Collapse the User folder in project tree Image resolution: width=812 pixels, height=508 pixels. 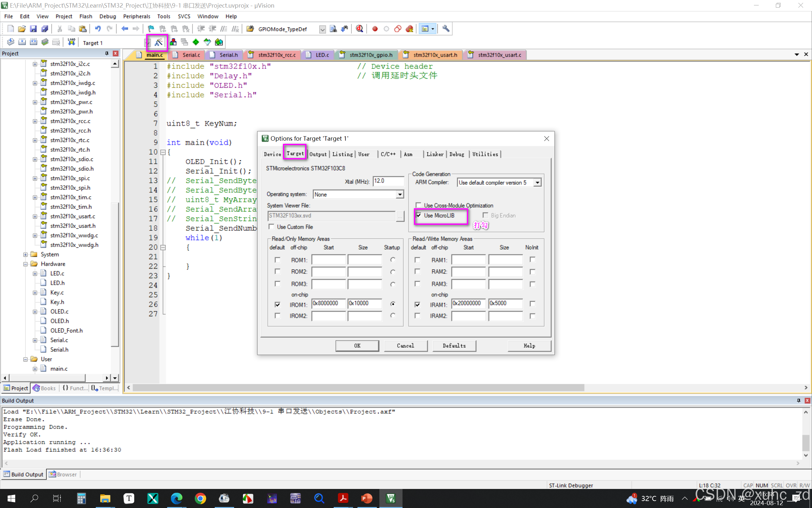pyautogui.click(x=25, y=359)
